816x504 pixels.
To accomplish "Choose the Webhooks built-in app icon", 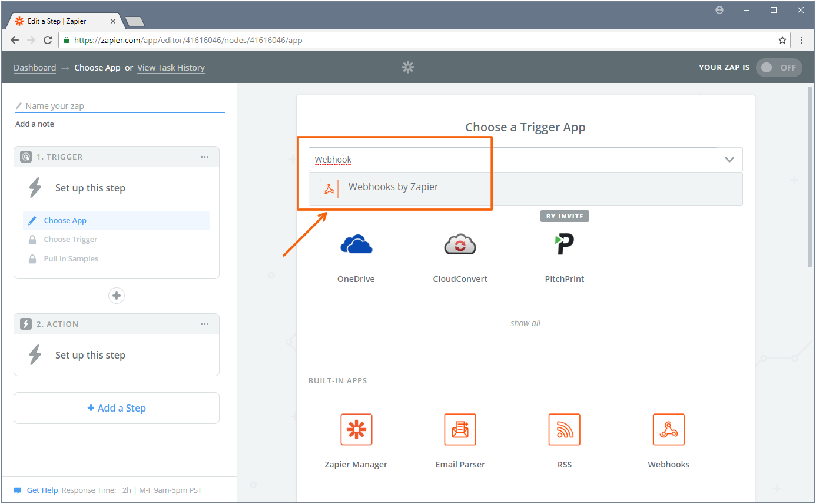I will 668,429.
